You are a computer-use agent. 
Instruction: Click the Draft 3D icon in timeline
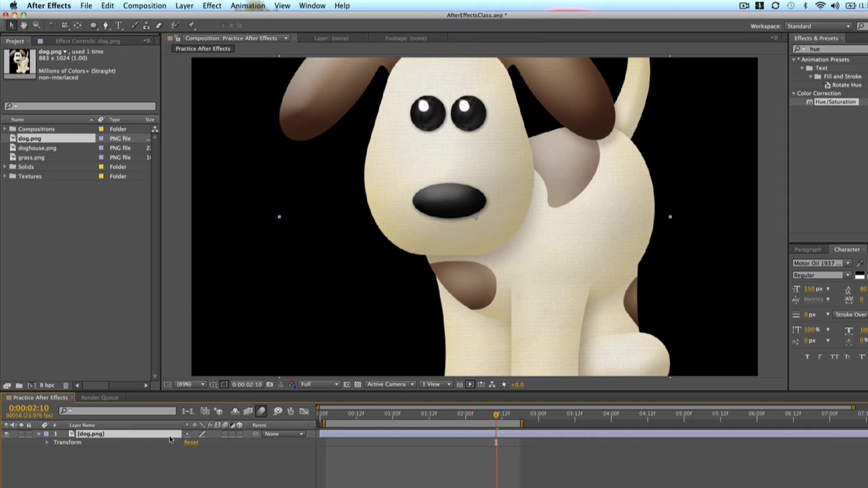218,411
